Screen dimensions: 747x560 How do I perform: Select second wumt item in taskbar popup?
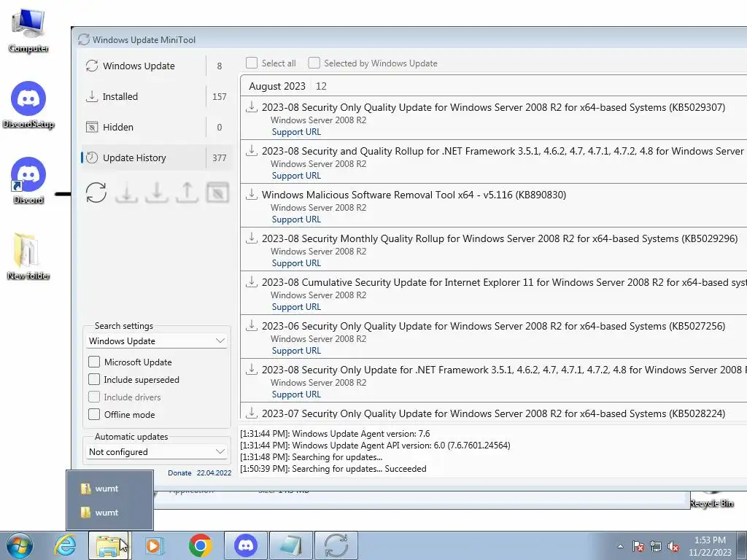[x=109, y=513]
